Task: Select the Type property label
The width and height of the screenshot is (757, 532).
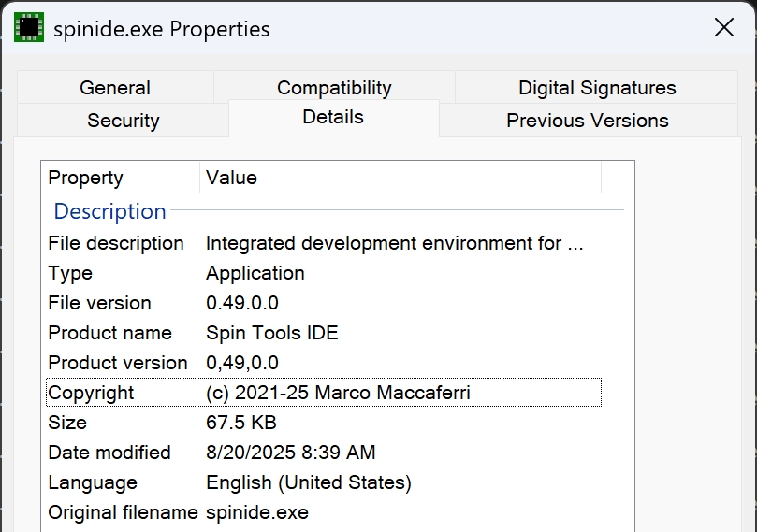Action: 70,273
